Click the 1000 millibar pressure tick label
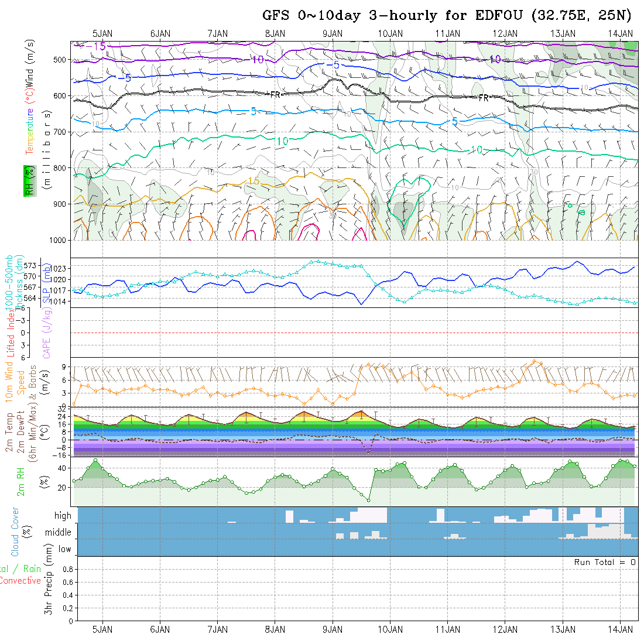This screenshot has width=644, height=644. point(59,240)
